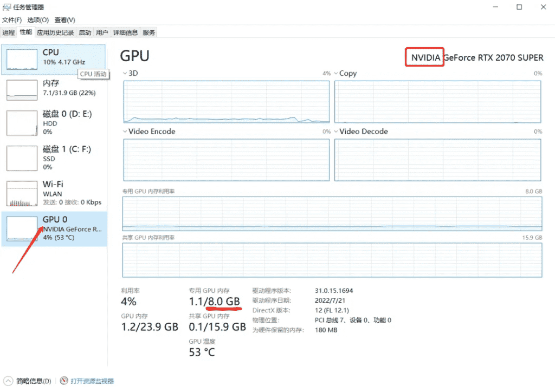The width and height of the screenshot is (555, 392).
Task: Click the Task Manager app icon in title bar
Action: click(7, 7)
